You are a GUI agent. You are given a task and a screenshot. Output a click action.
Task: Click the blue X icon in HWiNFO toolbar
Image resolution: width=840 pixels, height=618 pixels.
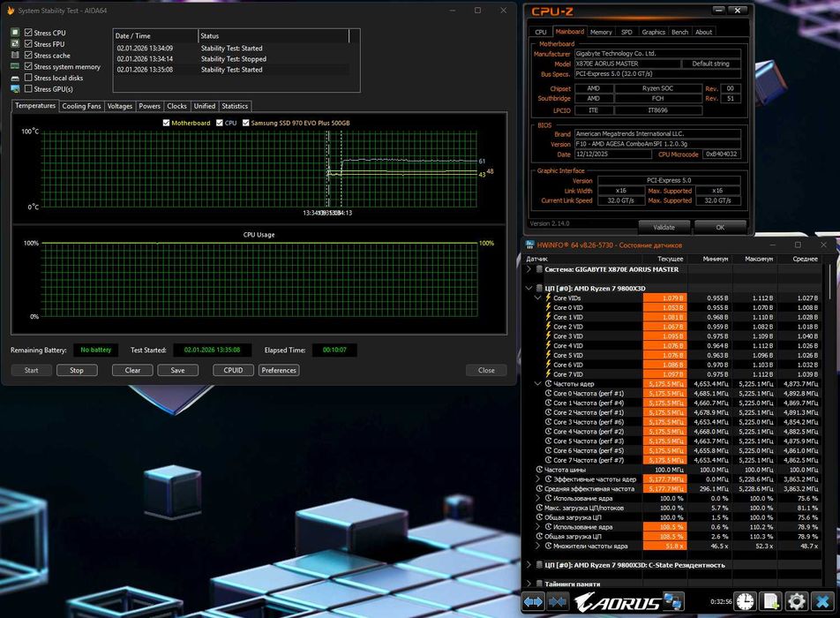click(x=822, y=601)
